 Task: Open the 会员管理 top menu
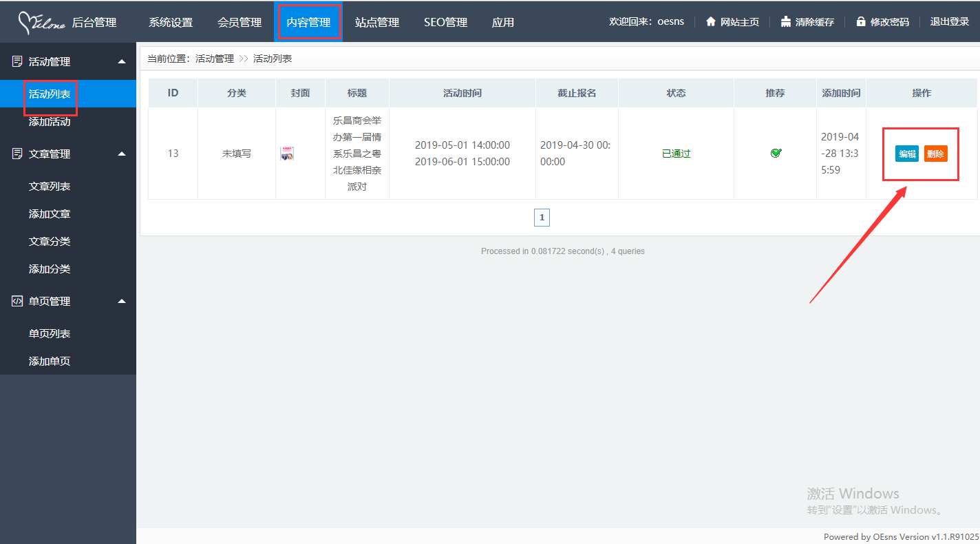coord(239,22)
